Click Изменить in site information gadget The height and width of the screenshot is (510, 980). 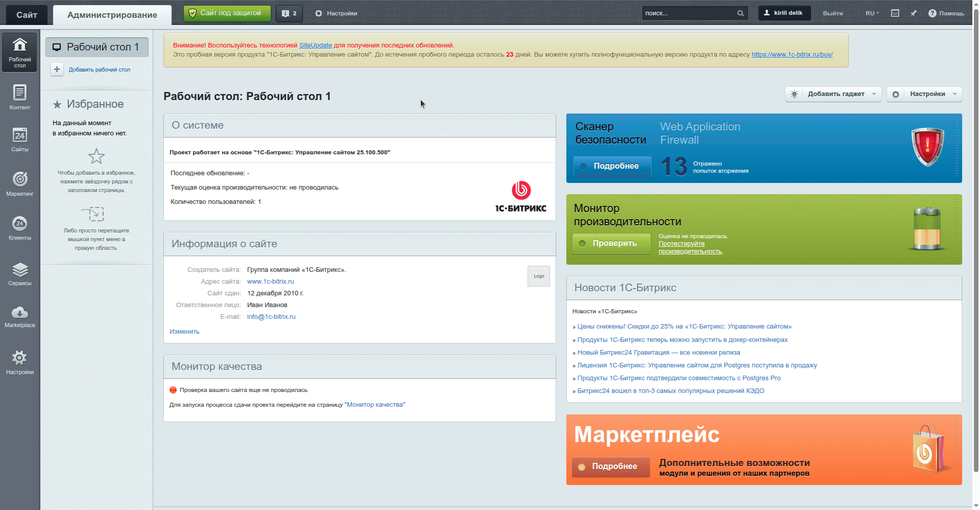tap(184, 332)
